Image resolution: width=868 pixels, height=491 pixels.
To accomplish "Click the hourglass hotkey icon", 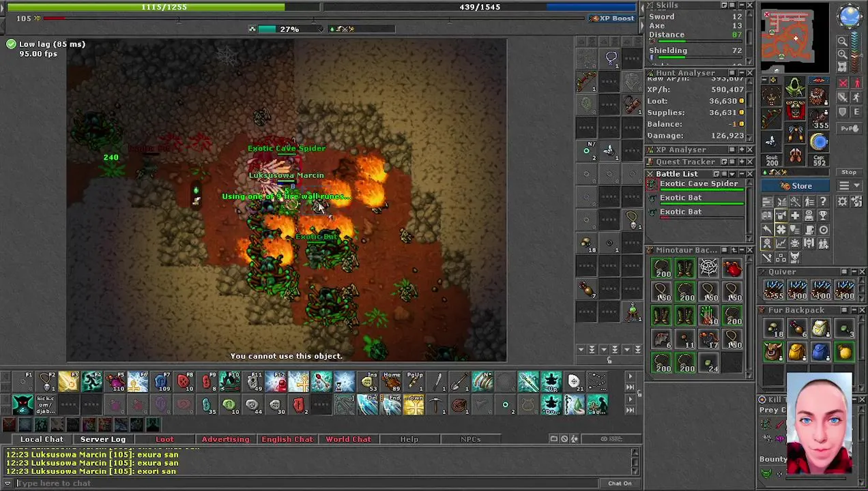I will pos(344,382).
